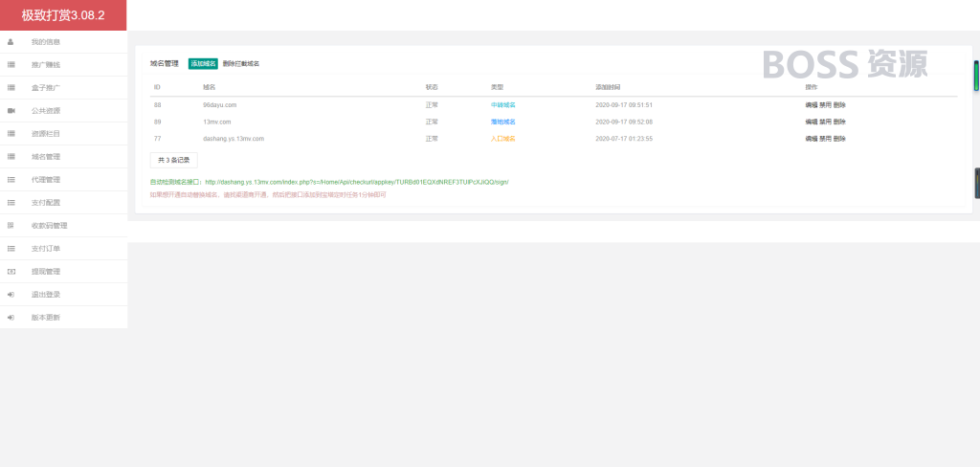Click 删除拦截域名 link
Viewport: 980px width, 467px height.
pos(240,64)
